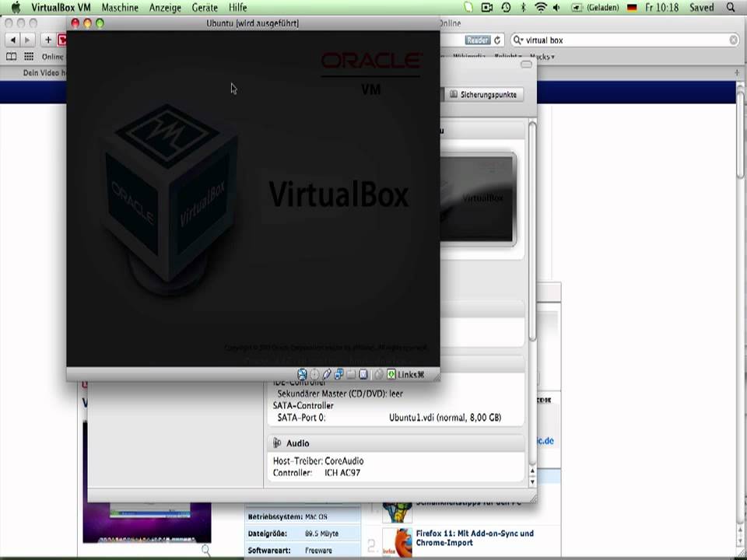The width and height of the screenshot is (747, 560).
Task: Click the camera recording icon in menu bar
Action: click(487, 8)
